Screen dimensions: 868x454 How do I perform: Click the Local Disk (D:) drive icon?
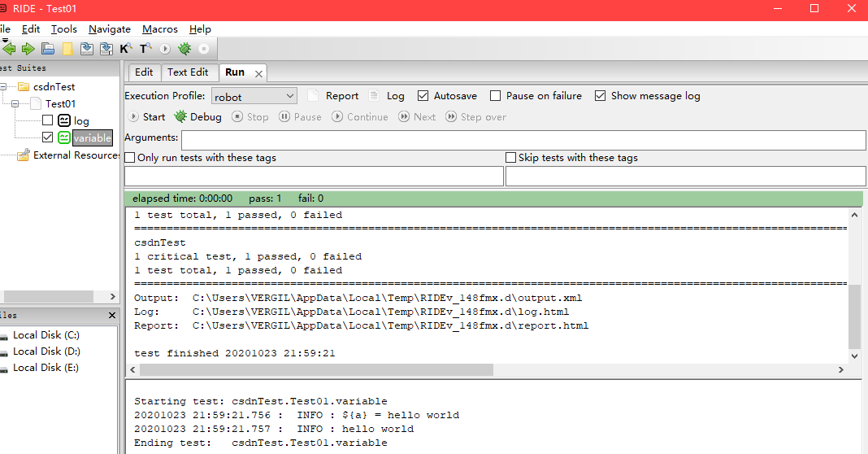click(4, 352)
